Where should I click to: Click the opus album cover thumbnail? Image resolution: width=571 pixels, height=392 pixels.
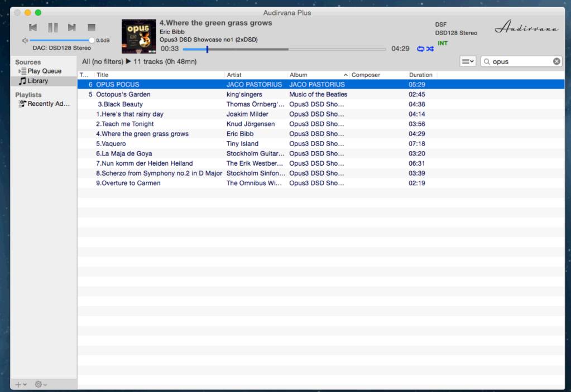[139, 36]
